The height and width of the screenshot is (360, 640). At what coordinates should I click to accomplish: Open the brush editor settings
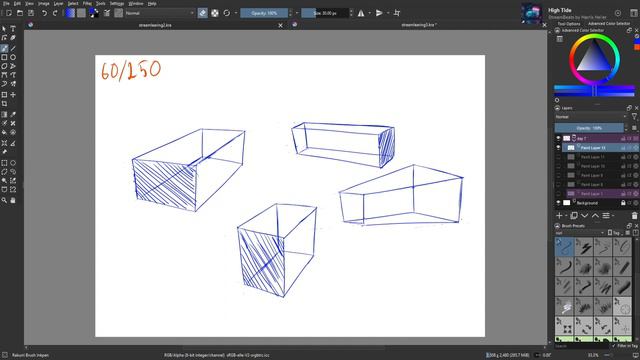[107, 13]
